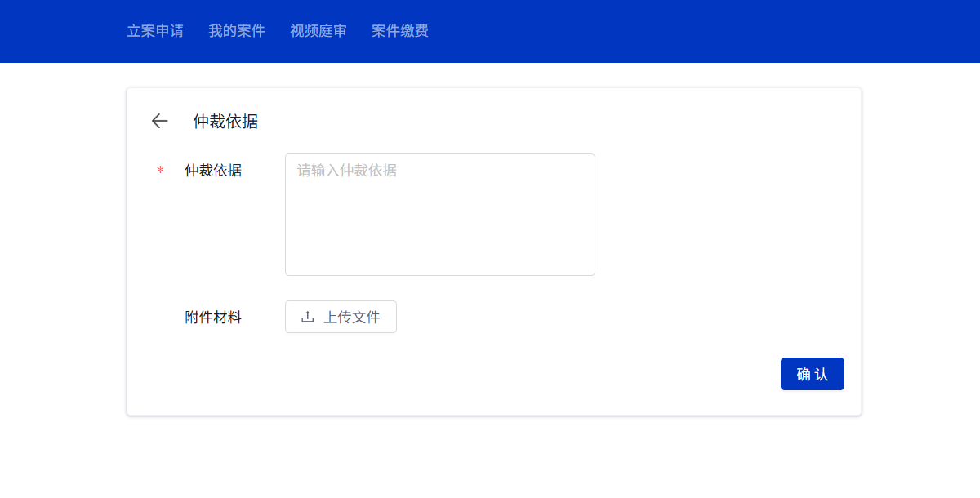Open the 我的案件 menu item
This screenshot has width=980, height=498.
tap(237, 31)
